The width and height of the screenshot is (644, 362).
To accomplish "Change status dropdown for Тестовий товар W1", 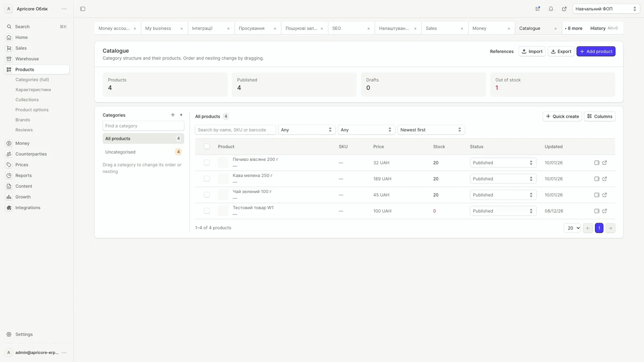I will 503,211.
